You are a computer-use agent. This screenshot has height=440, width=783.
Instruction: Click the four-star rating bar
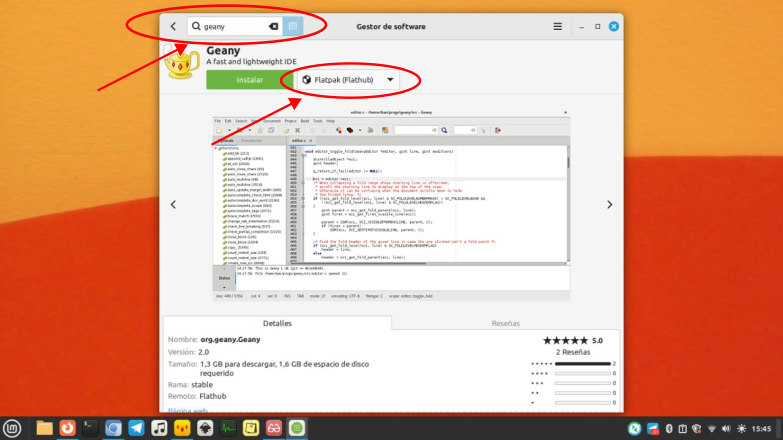(583, 374)
